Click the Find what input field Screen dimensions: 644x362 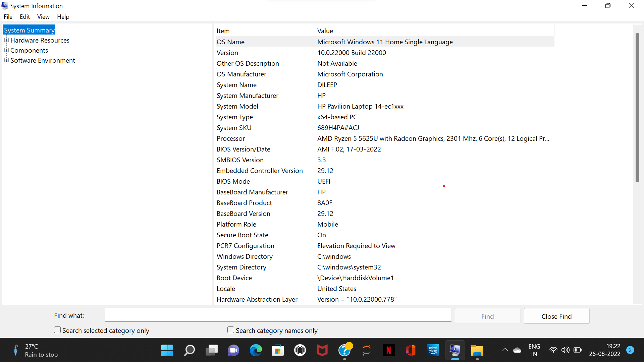(278, 315)
